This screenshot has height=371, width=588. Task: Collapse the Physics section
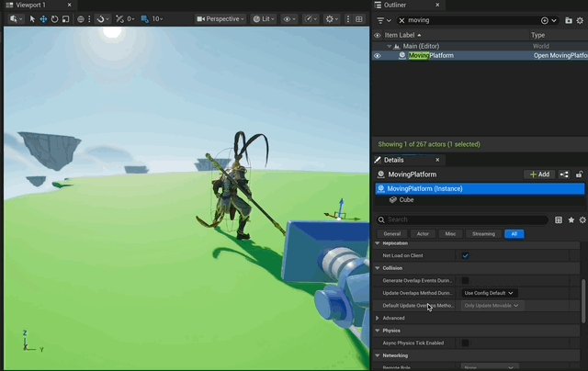(378, 331)
